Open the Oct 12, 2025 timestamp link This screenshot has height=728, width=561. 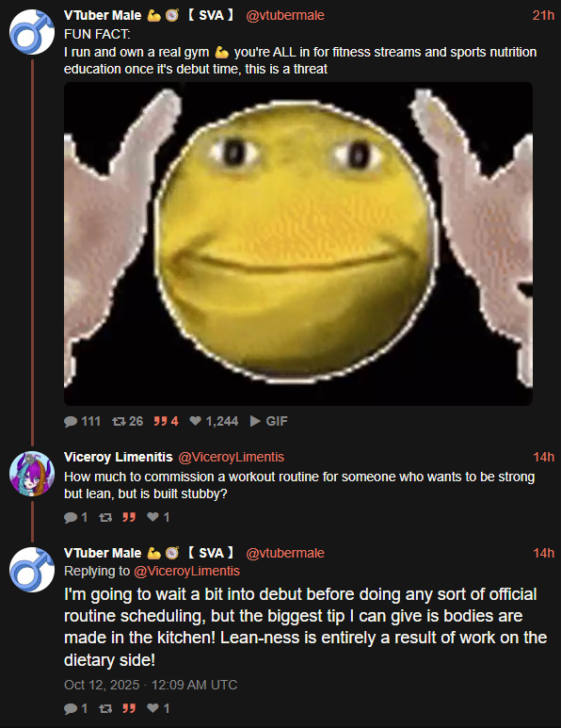click(151, 685)
